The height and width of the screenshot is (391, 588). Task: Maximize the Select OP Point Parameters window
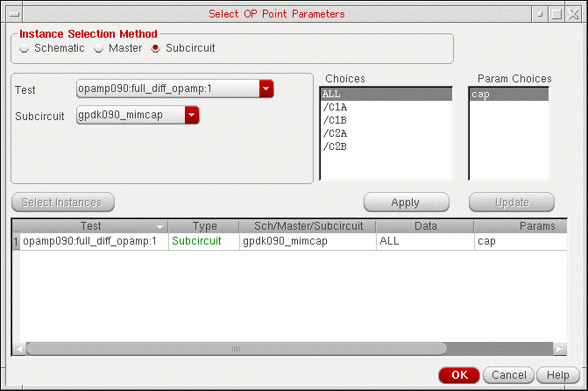[556, 14]
